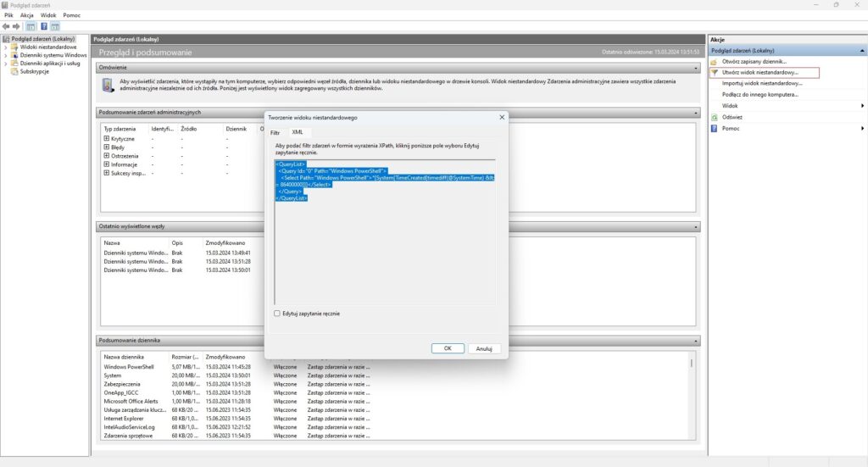This screenshot has width=868, height=467.
Task: Open the Plik menu
Action: (x=8, y=15)
